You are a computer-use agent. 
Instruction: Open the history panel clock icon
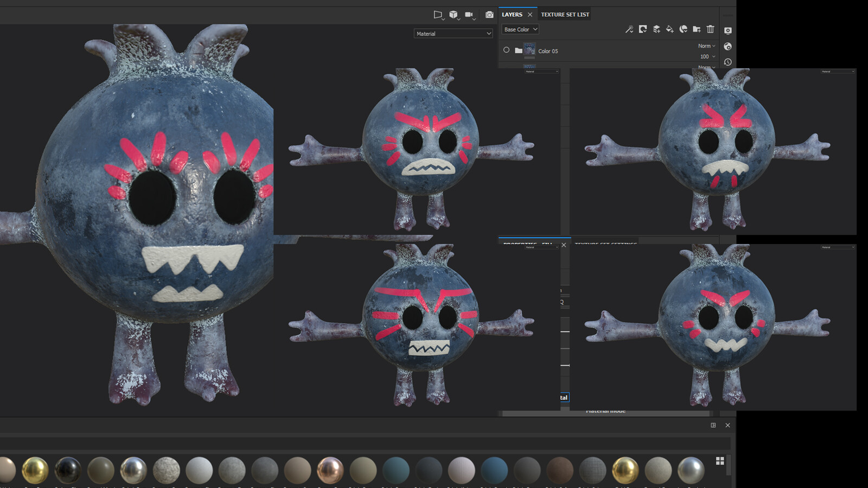(x=728, y=62)
